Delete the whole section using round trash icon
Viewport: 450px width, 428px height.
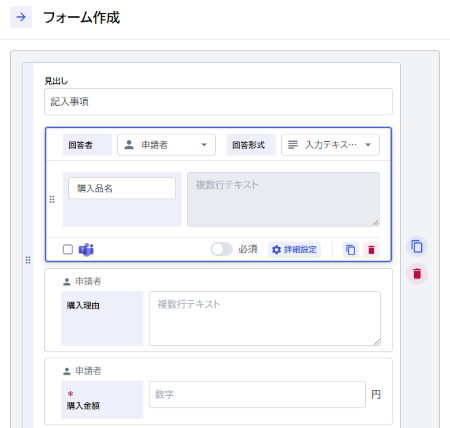tap(417, 274)
